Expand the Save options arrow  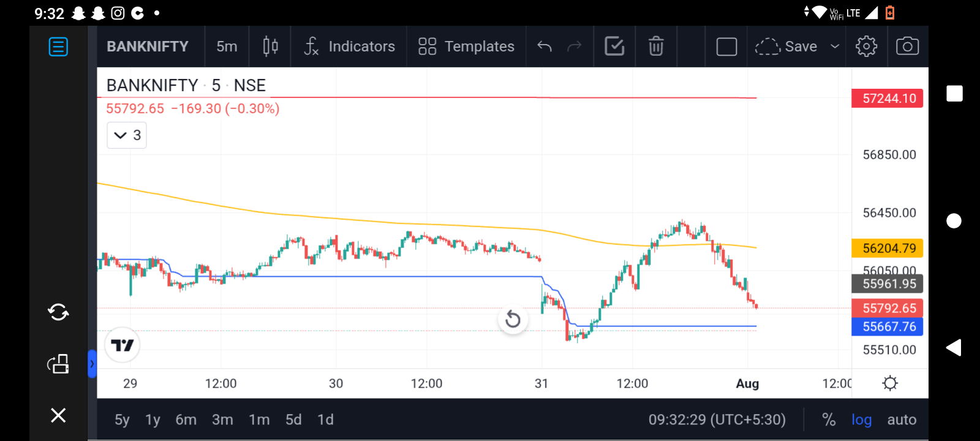pyautogui.click(x=834, y=47)
